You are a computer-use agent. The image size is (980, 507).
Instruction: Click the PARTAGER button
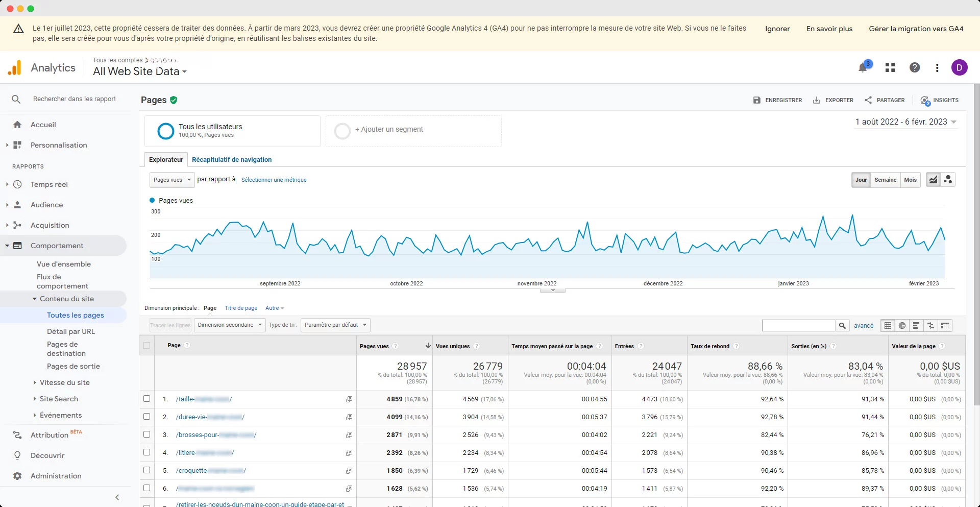click(x=885, y=101)
